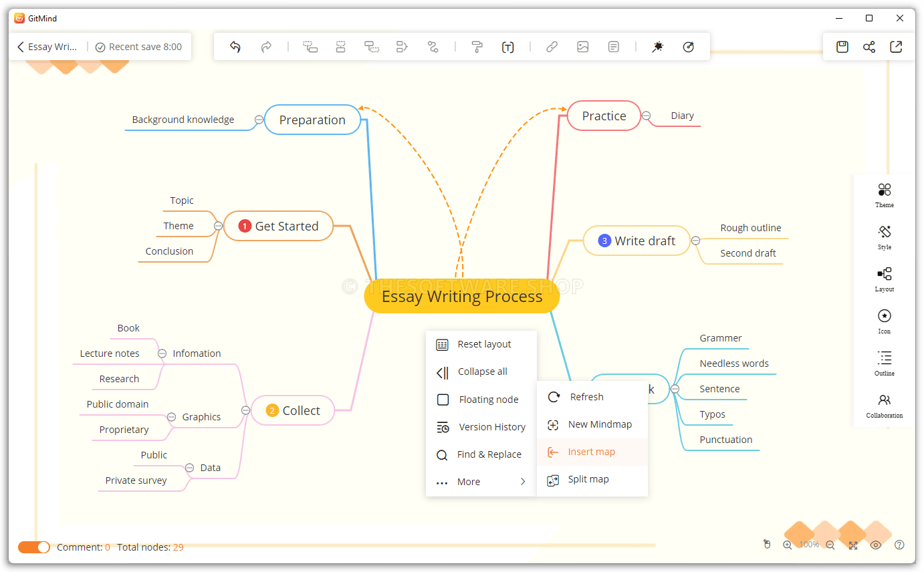Insert a sibling node with toolbar icon
Screen dimensions: 924x572
coord(341,47)
